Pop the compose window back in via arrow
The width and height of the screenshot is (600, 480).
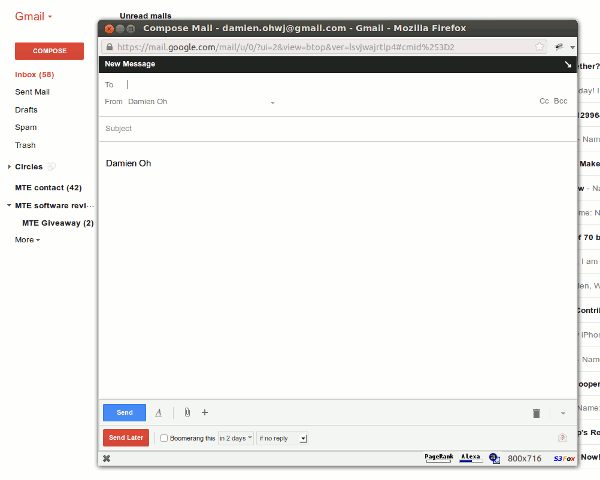pos(567,64)
